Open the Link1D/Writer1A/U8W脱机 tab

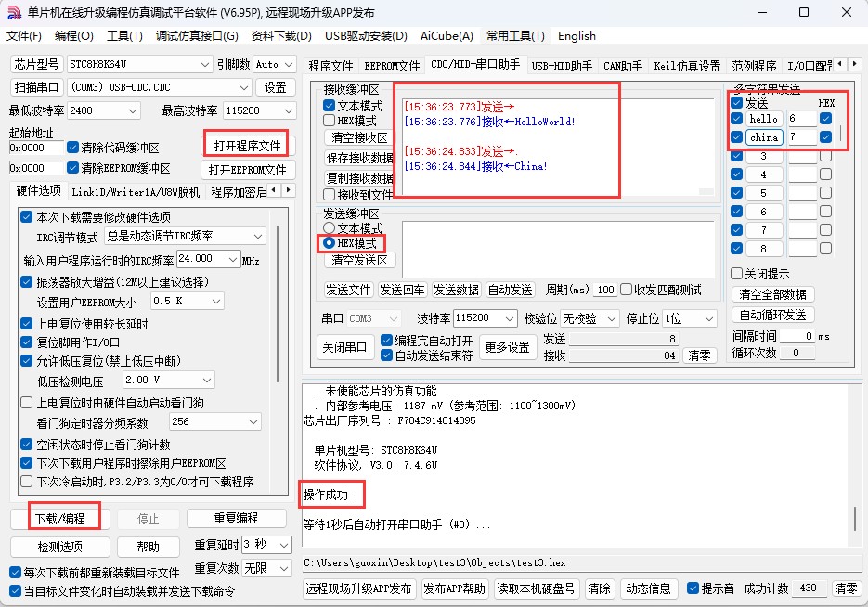point(136,192)
